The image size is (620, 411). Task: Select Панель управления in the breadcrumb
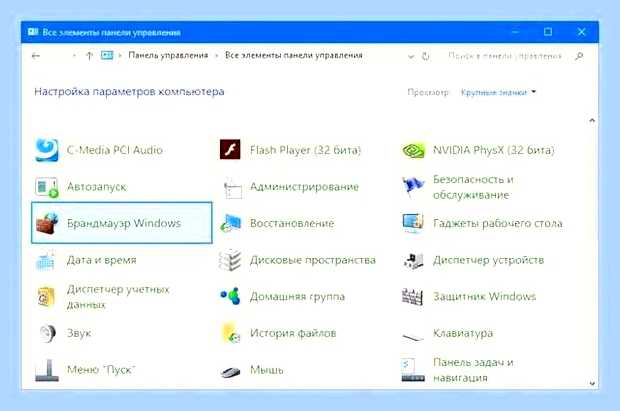click(x=168, y=55)
